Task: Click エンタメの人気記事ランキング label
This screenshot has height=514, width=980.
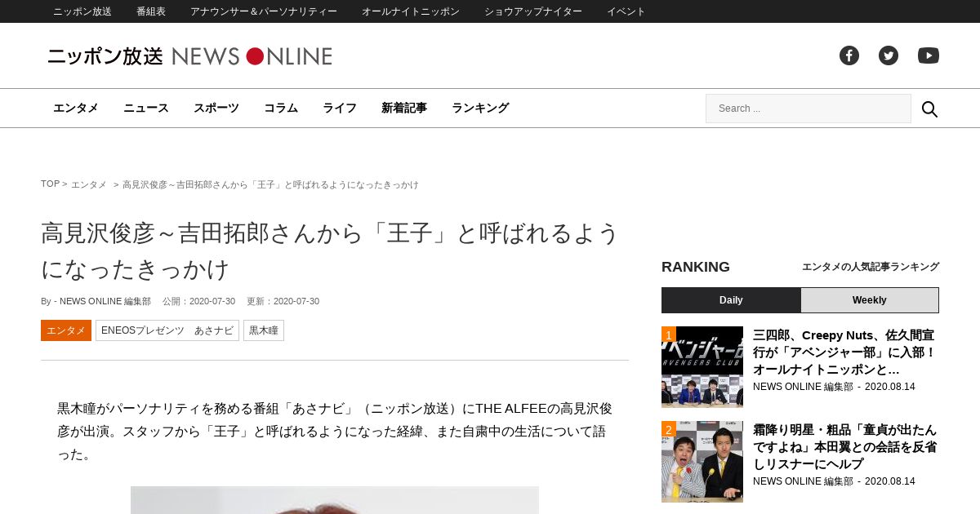Action: tap(871, 267)
